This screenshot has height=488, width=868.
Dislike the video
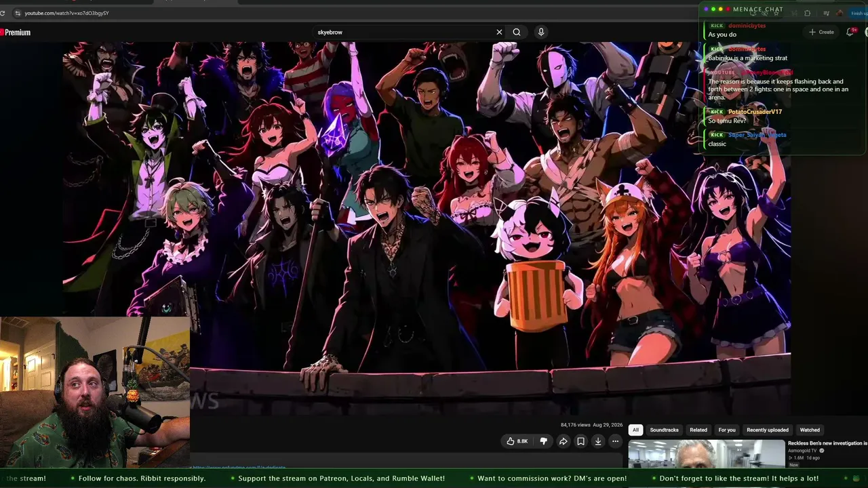(543, 441)
